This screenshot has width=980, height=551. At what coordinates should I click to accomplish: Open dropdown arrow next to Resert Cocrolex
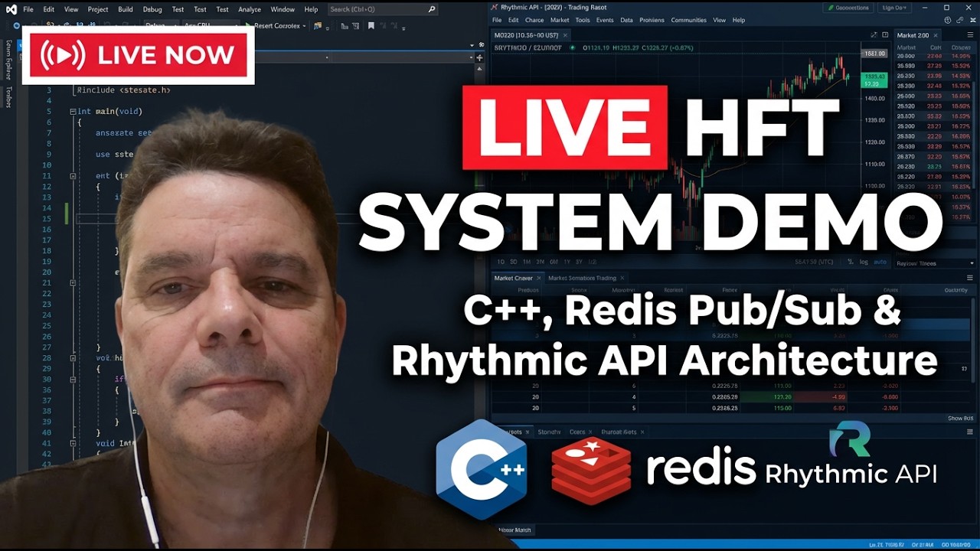pyautogui.click(x=304, y=25)
